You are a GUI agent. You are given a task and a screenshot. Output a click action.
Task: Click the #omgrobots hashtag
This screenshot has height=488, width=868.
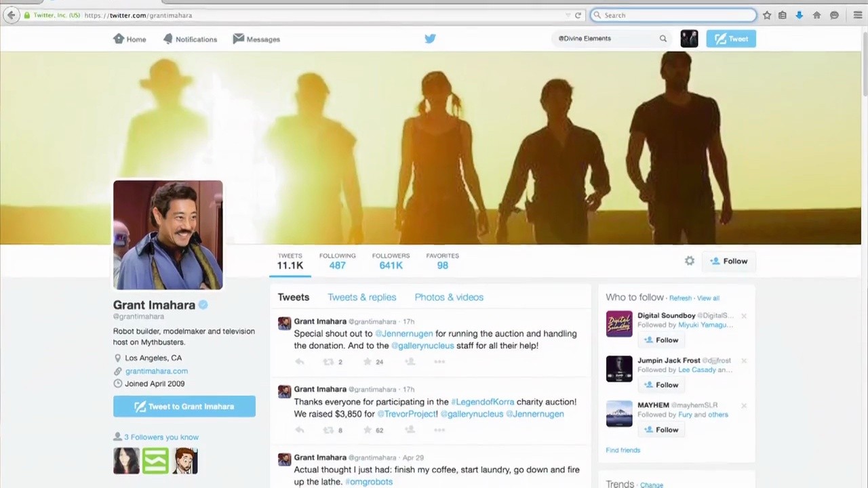tap(369, 482)
